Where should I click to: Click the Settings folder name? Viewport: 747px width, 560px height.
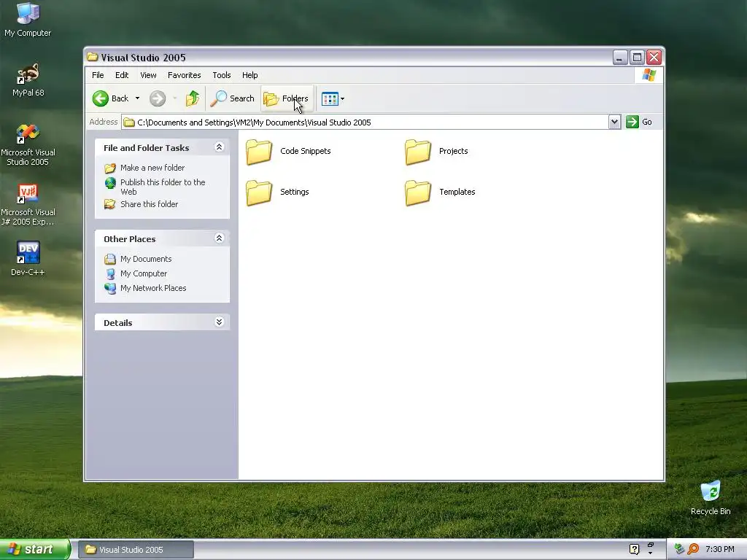click(x=295, y=192)
